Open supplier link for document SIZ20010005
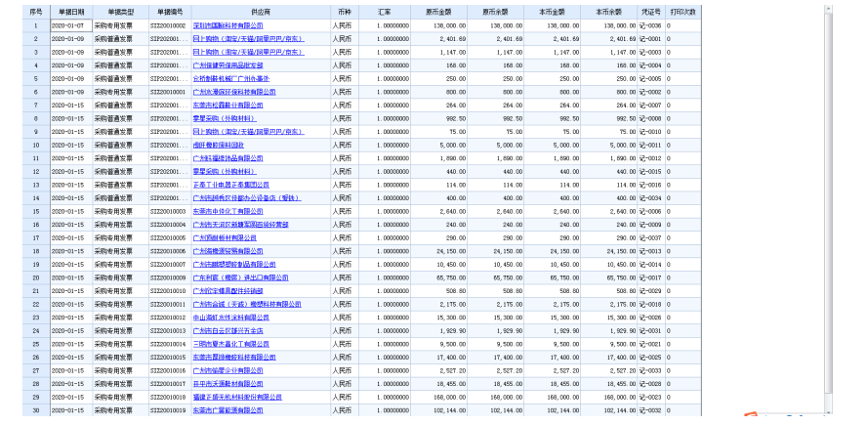This screenshot has height=425, width=868. (x=225, y=238)
